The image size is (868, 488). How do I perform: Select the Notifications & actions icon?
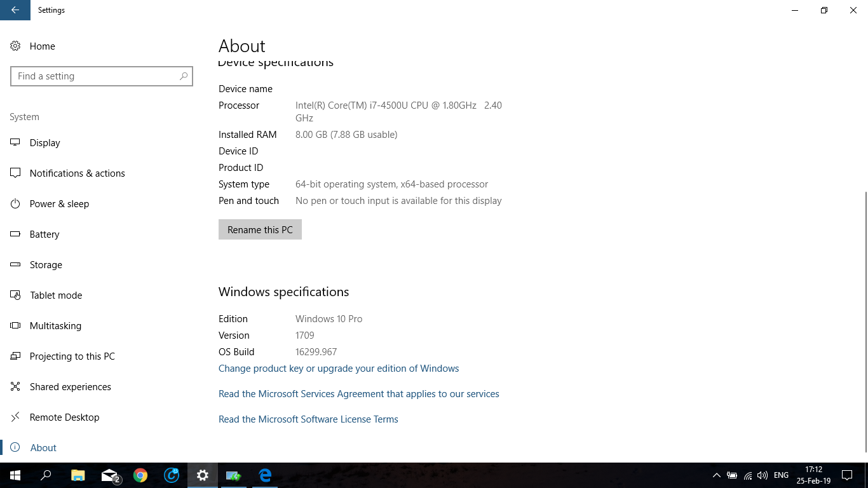15,173
